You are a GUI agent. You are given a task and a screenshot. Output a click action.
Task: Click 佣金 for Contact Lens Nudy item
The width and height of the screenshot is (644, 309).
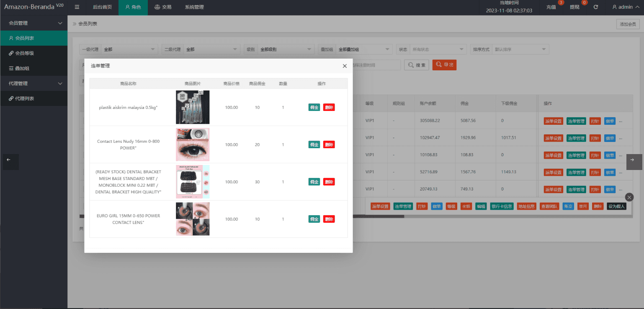click(314, 145)
